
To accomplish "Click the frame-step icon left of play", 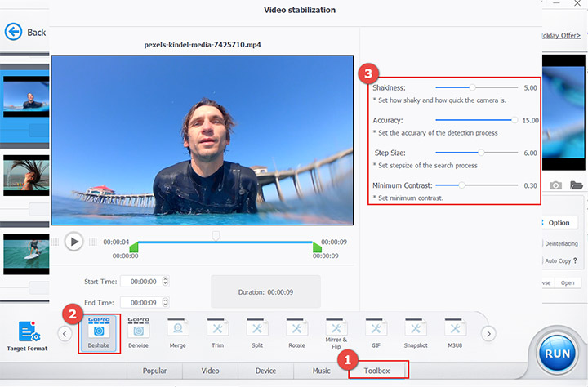I will click(56, 242).
